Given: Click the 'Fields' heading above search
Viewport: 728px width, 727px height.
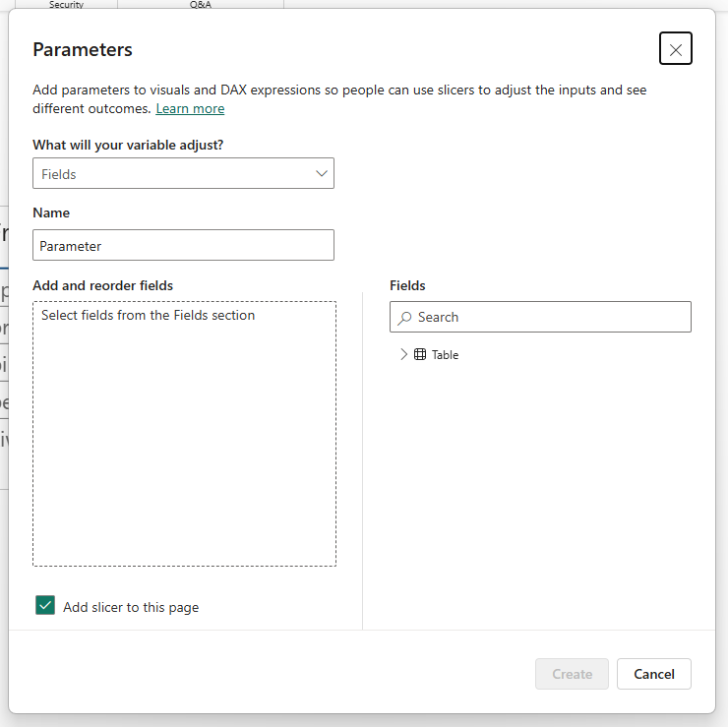Looking at the screenshot, I should coord(407,285).
